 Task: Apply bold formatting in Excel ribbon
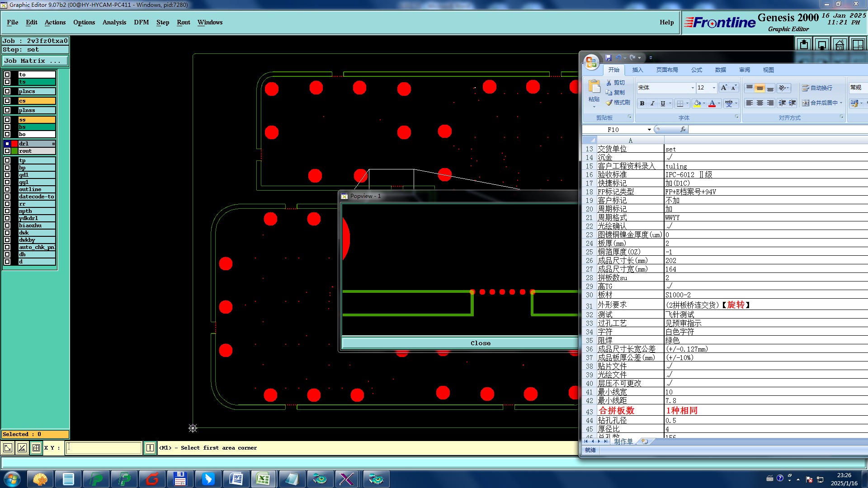click(x=642, y=103)
